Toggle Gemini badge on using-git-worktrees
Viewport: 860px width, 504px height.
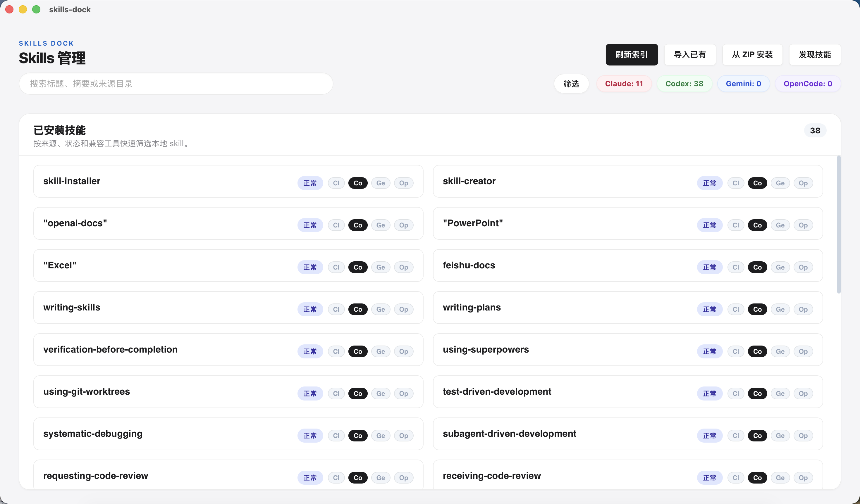pos(381,393)
